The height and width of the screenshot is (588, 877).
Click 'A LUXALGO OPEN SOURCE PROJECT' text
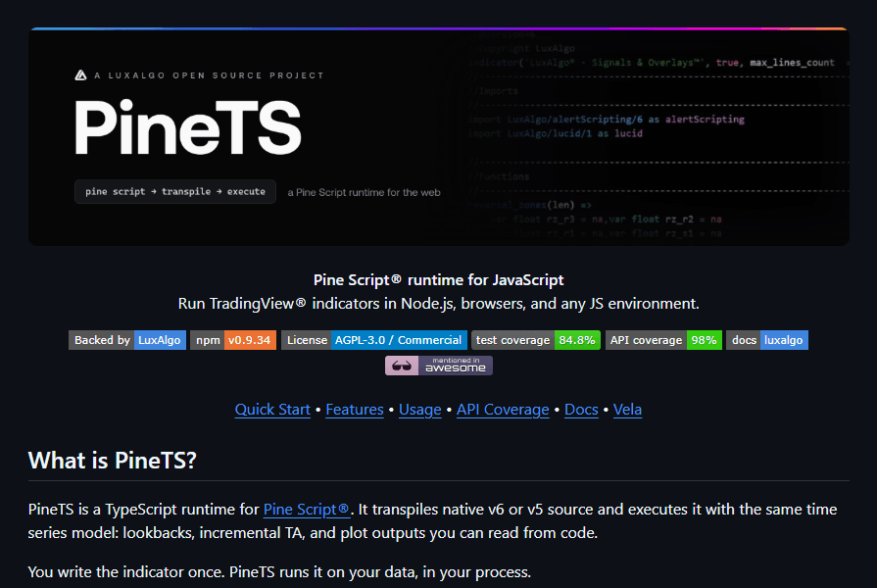tap(209, 75)
